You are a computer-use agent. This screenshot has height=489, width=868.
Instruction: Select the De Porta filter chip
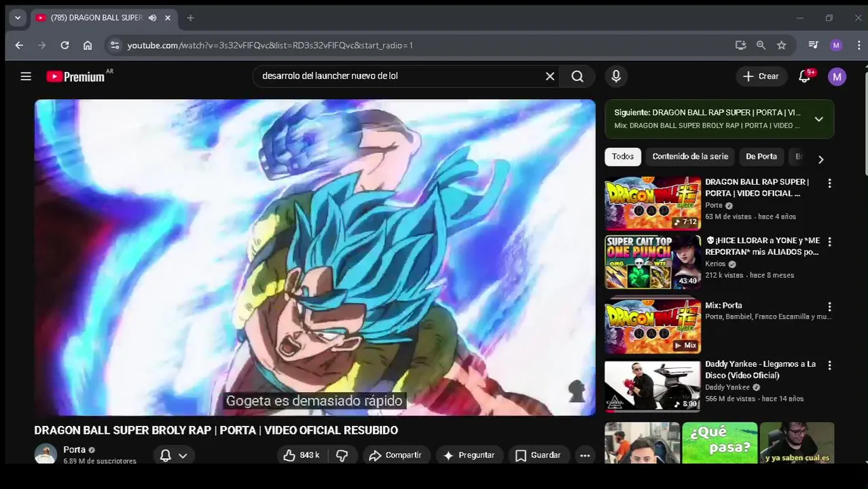point(761,157)
